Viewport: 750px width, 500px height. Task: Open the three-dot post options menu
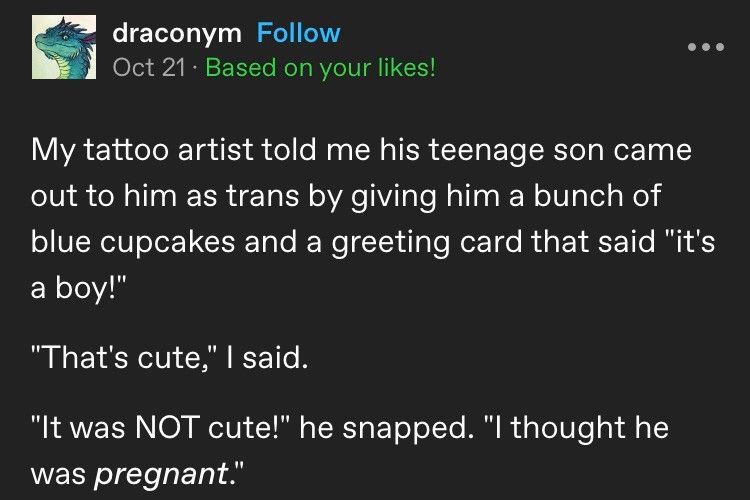tap(706, 47)
